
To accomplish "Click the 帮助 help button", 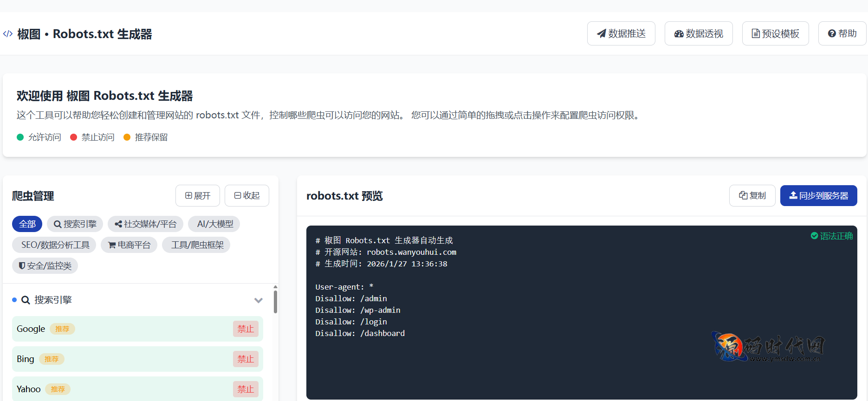I will coord(842,33).
